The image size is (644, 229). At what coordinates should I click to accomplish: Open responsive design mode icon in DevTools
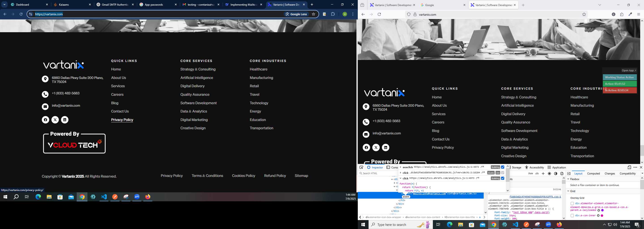click(629, 167)
